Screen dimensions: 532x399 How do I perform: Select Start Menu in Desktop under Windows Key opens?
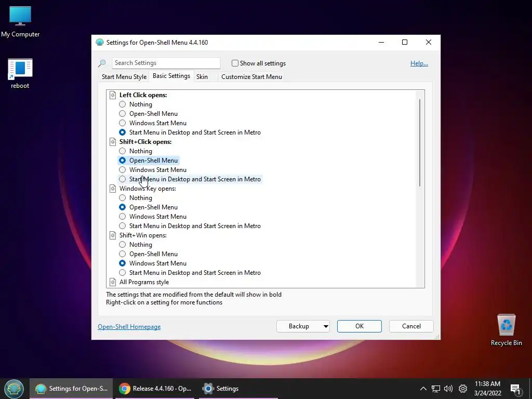coord(123,226)
